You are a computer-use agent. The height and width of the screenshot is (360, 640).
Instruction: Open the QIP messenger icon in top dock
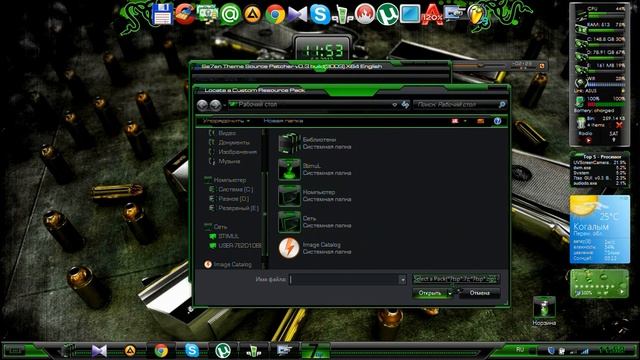(x=342, y=15)
